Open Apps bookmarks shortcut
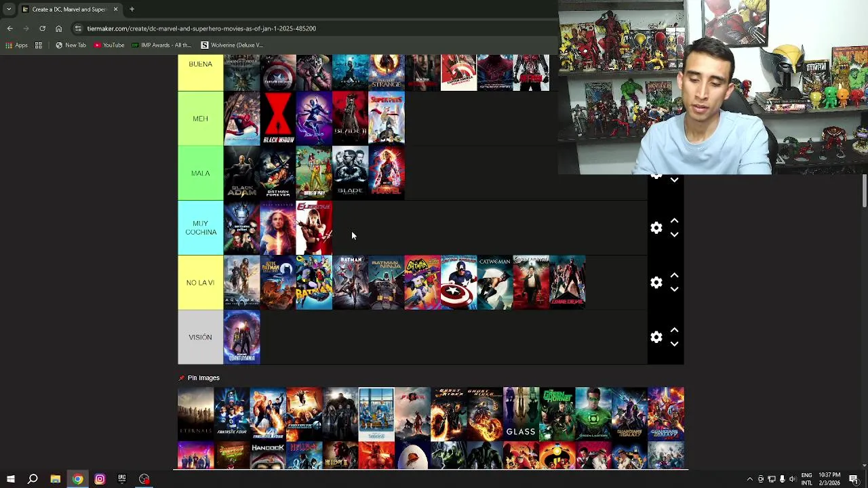The image size is (868, 488). (x=17, y=45)
